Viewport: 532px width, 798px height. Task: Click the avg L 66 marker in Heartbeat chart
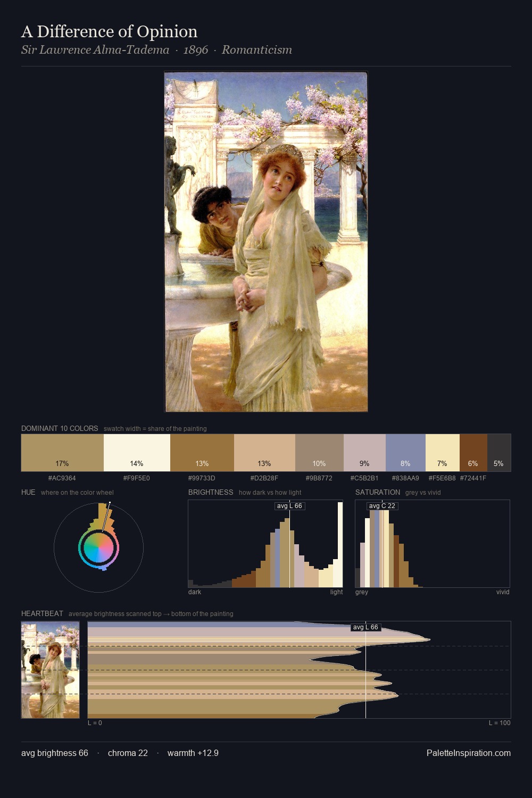[366, 627]
